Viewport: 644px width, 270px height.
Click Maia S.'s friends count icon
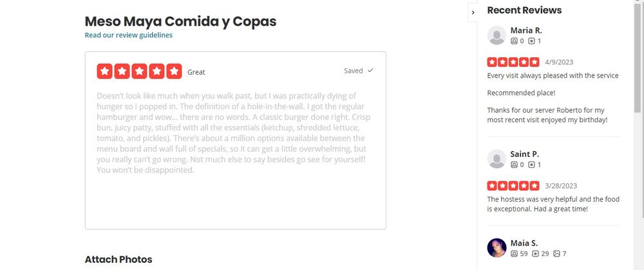514,254
